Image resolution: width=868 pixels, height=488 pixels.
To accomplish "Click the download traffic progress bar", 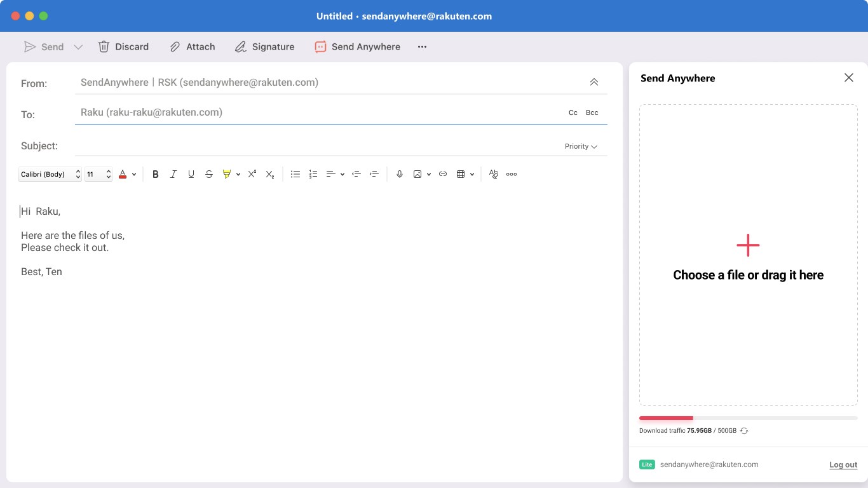I will 749,418.
